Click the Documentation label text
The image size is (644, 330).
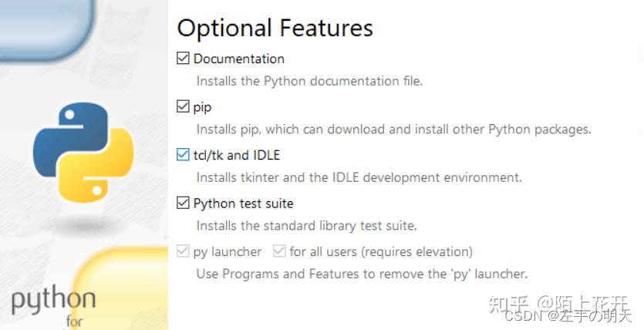238,59
